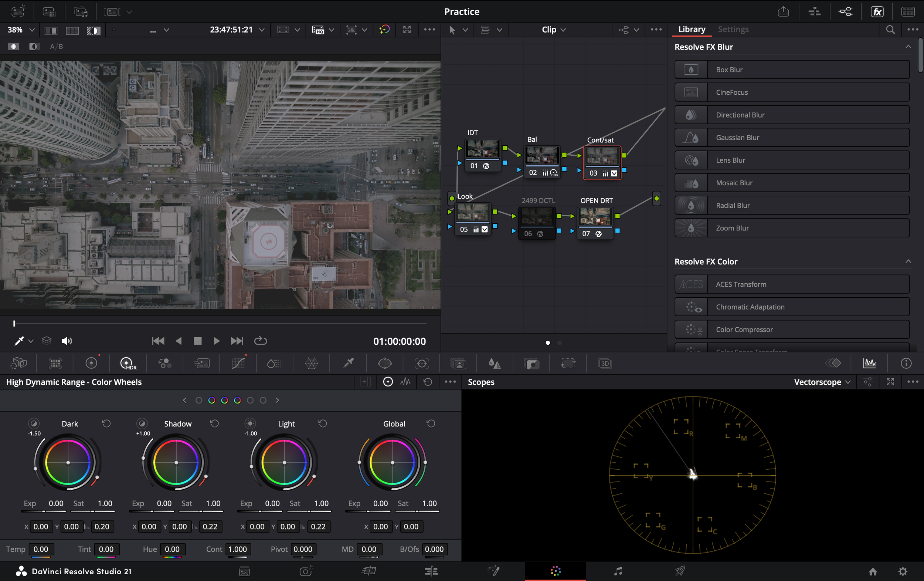Image resolution: width=924 pixels, height=581 pixels.
Task: Select the Qualifier eyedropper palette
Action: pyautogui.click(x=349, y=363)
